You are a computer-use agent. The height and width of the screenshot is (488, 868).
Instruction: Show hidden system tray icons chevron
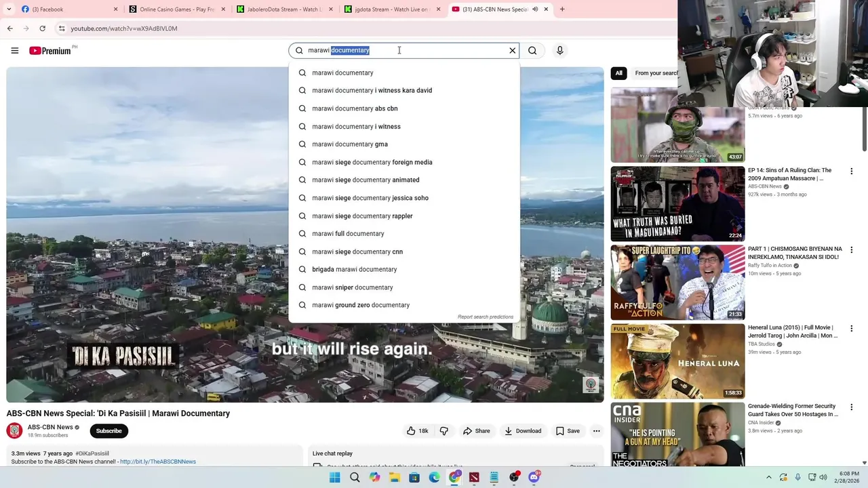[x=768, y=477]
